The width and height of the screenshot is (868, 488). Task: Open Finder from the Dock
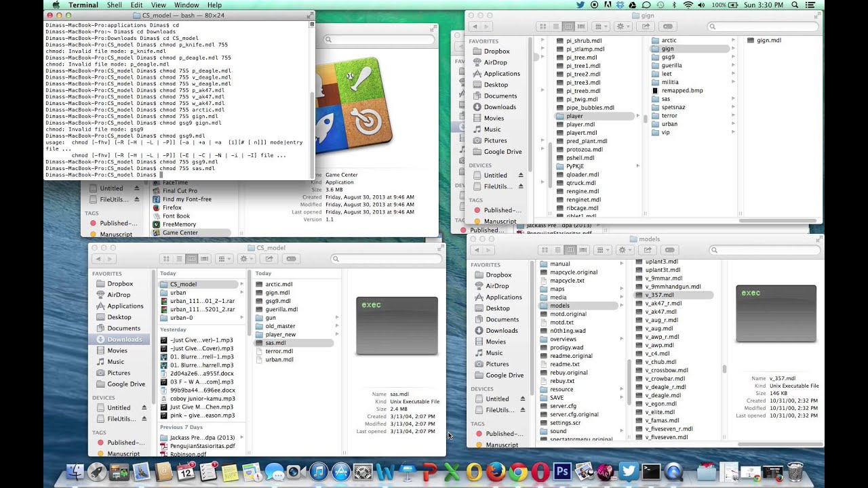76,472
